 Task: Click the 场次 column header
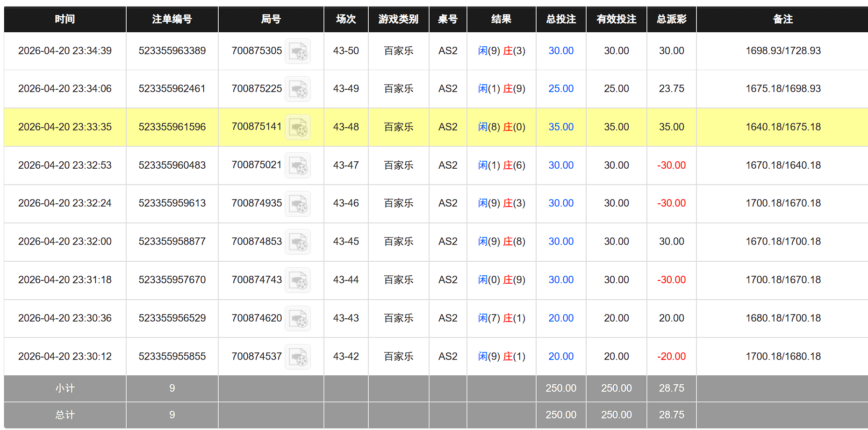346,19
